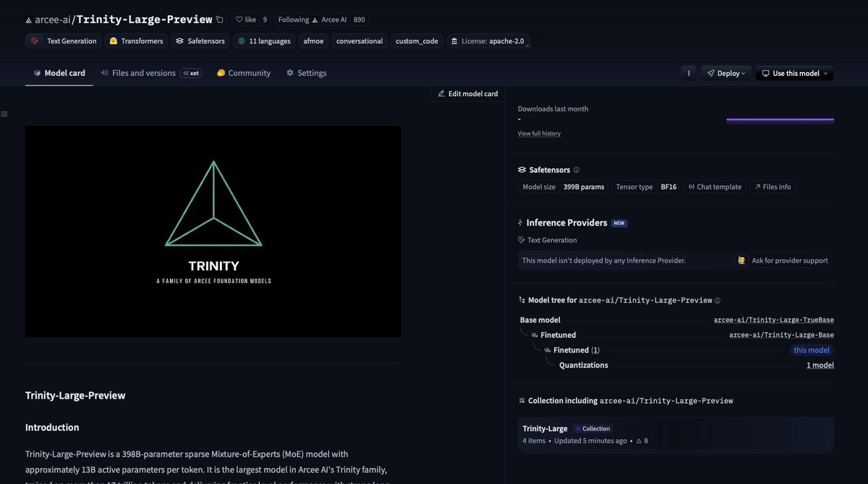Click Model tree section icon

(x=522, y=300)
